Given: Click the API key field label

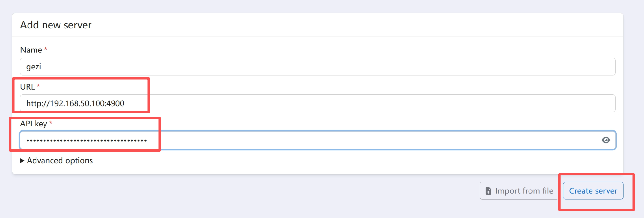Looking at the screenshot, I should (x=34, y=124).
